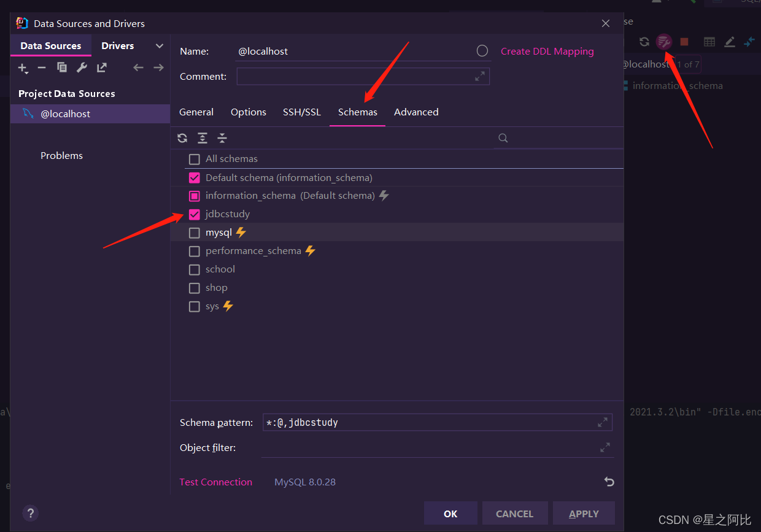Click the red stop icon in Database toolbar

[684, 42]
